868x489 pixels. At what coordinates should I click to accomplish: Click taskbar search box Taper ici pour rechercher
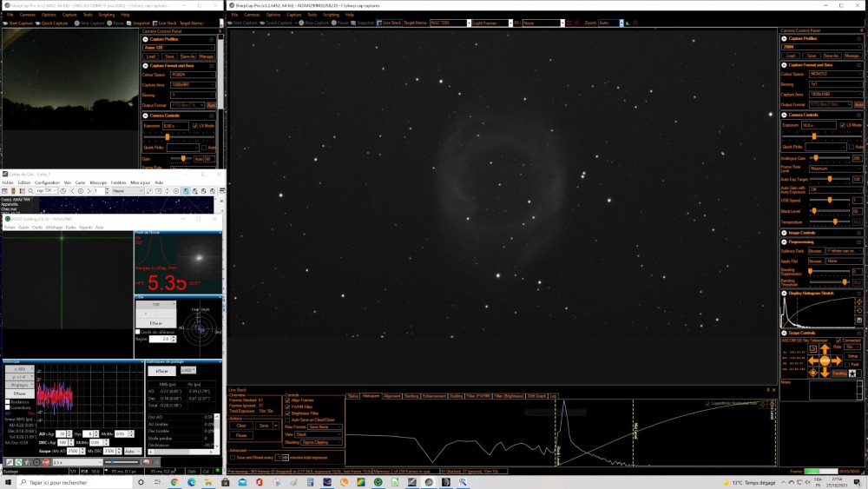click(x=74, y=482)
